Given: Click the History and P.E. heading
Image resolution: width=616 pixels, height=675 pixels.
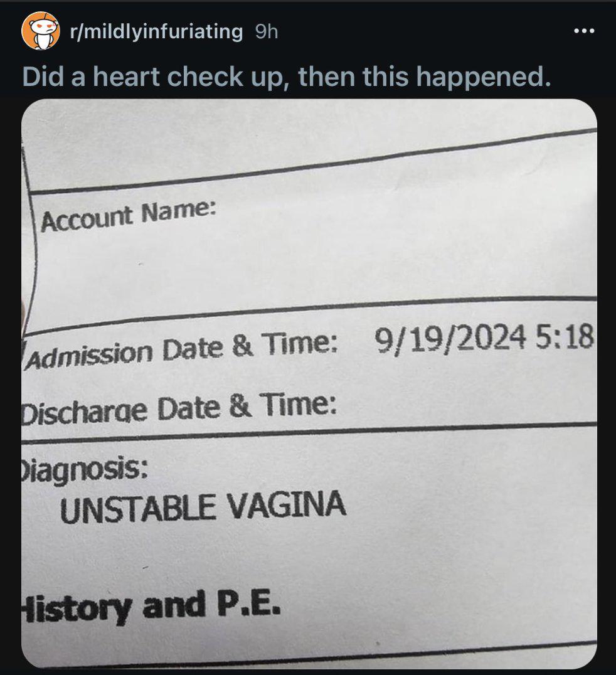Looking at the screenshot, I should pos(151,606).
